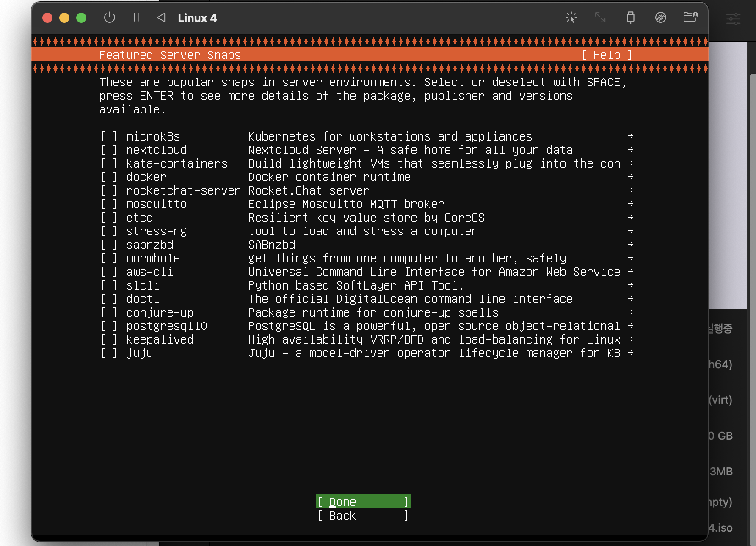Click the Done button

pos(363,502)
